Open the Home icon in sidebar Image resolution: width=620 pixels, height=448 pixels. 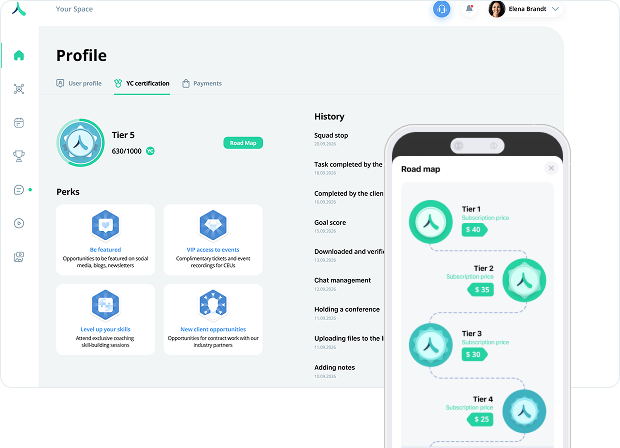(x=19, y=55)
